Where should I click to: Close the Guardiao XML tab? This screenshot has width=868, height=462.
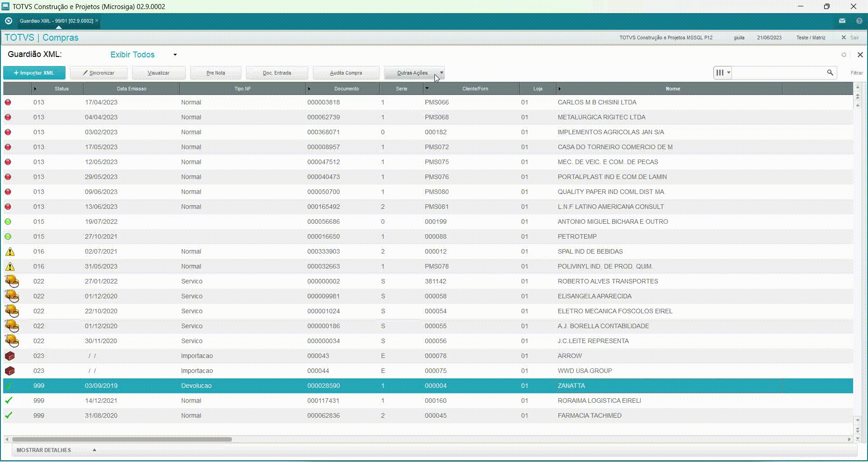coord(97,20)
